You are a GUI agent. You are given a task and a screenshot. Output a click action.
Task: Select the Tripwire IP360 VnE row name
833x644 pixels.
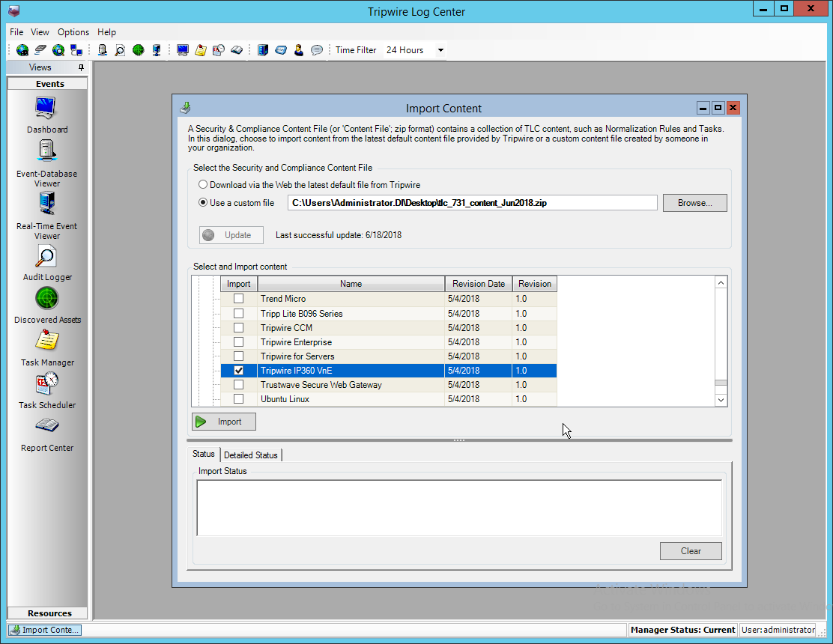pos(297,371)
